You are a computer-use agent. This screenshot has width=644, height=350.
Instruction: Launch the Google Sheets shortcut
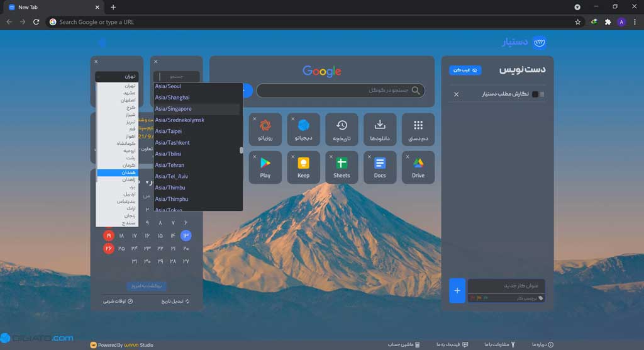[x=341, y=167]
